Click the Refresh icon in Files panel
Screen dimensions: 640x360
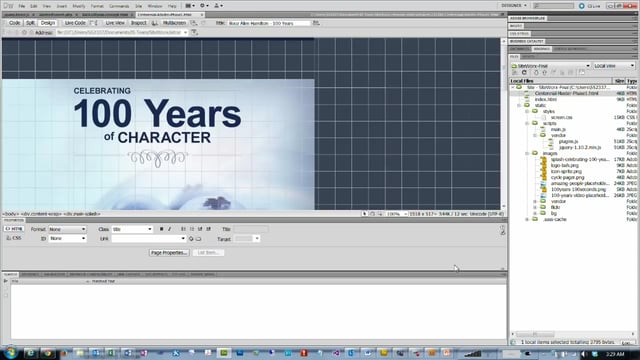click(x=524, y=73)
